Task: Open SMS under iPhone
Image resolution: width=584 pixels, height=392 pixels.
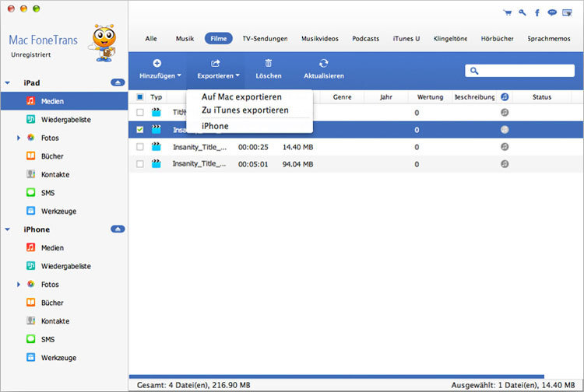Action: tap(47, 339)
